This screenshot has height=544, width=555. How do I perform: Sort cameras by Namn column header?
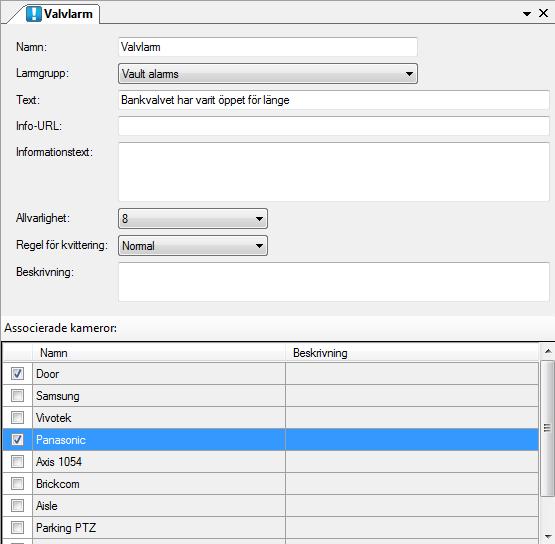point(159,353)
